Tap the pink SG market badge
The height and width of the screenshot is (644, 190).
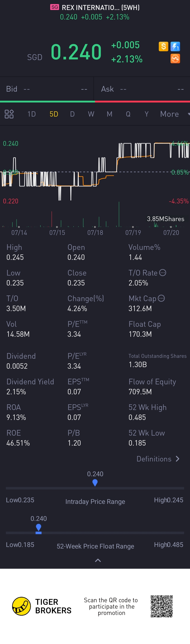pos(55,7)
